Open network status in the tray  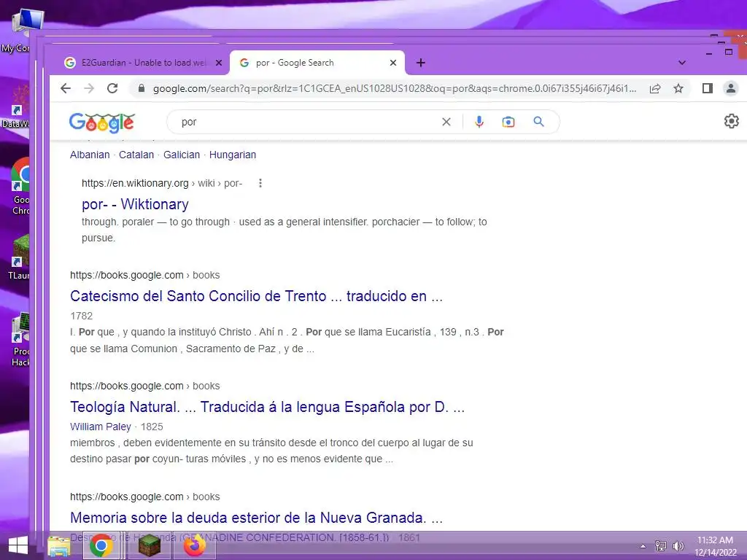(660, 545)
